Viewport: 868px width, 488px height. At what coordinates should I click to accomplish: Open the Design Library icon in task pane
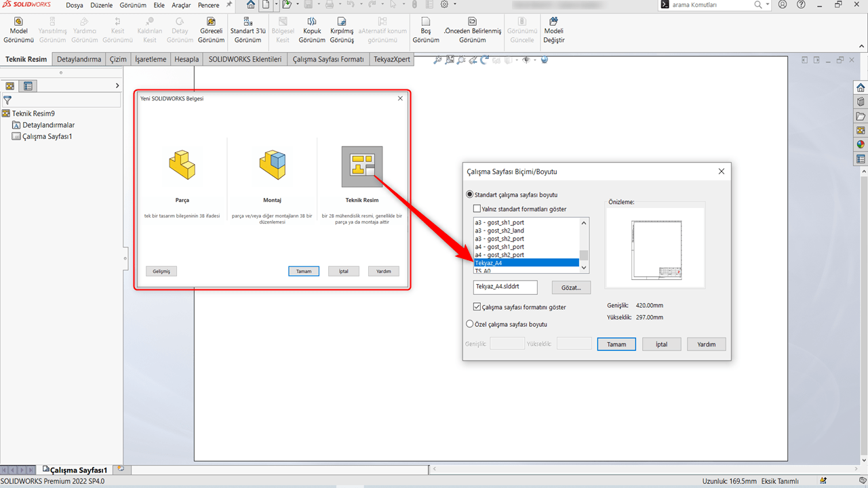(x=861, y=102)
